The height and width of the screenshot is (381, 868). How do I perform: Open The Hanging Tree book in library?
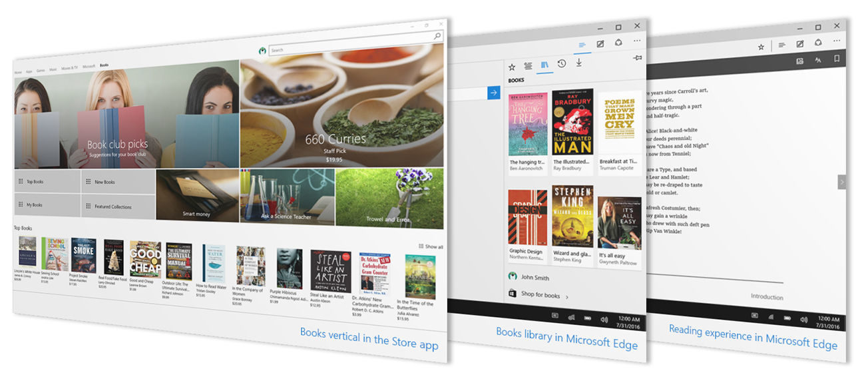(528, 135)
